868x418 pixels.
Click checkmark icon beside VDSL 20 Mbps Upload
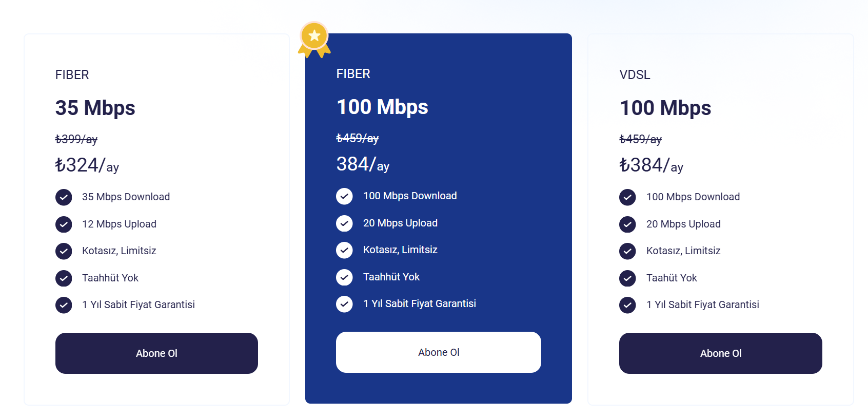(x=627, y=224)
